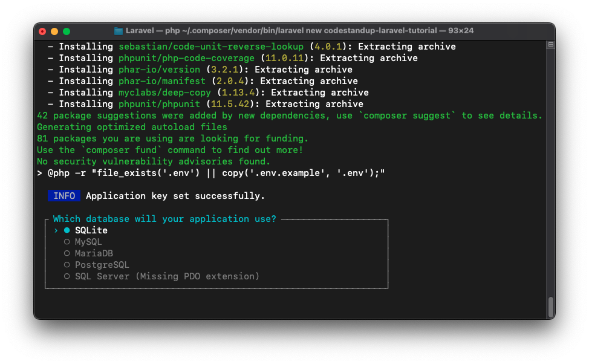Minimize the terminal with the yellow button
This screenshot has height=364, width=589.
point(54,31)
